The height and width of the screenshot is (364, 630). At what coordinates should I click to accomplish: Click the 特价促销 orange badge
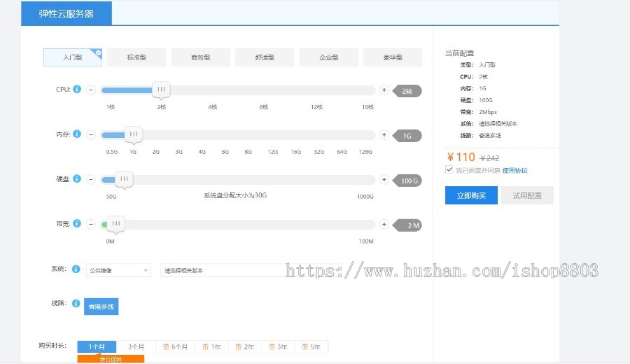coord(111,359)
